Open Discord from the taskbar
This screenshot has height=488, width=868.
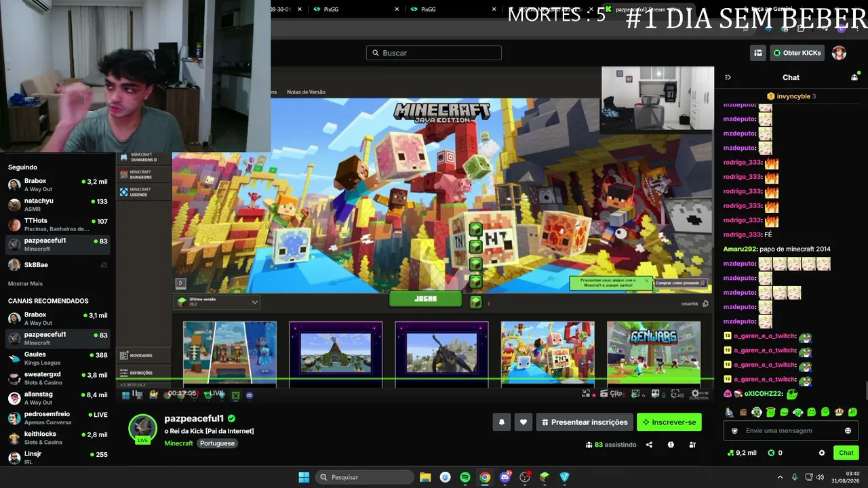click(x=505, y=477)
